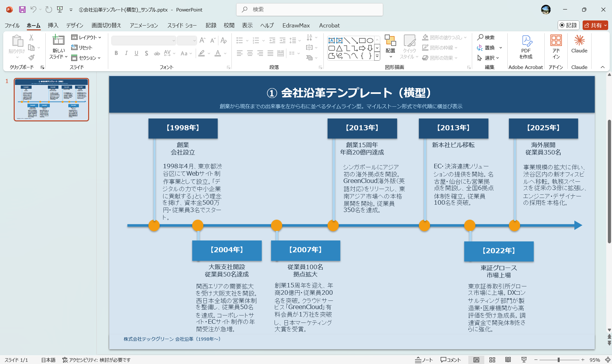The image size is (612, 364).
Task: Reset the slide with リセット
Action: [x=82, y=48]
